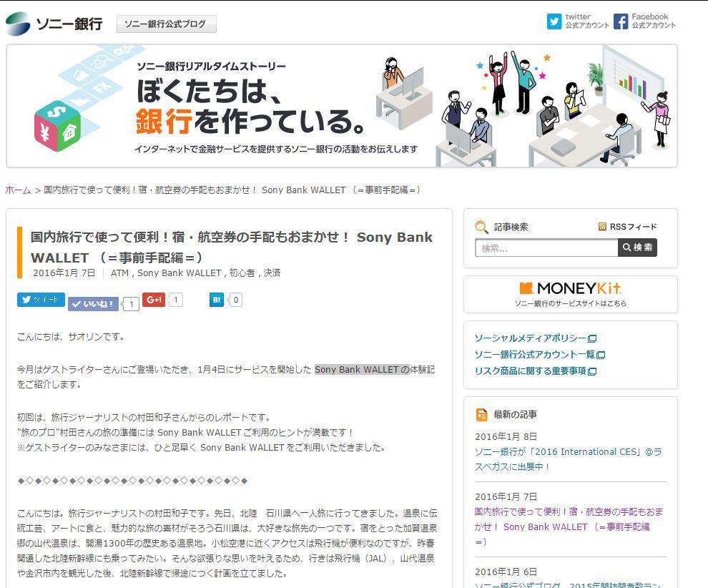Image resolution: width=708 pixels, height=588 pixels.
Task: Click the Facebook like count bubble
Action: [132, 304]
